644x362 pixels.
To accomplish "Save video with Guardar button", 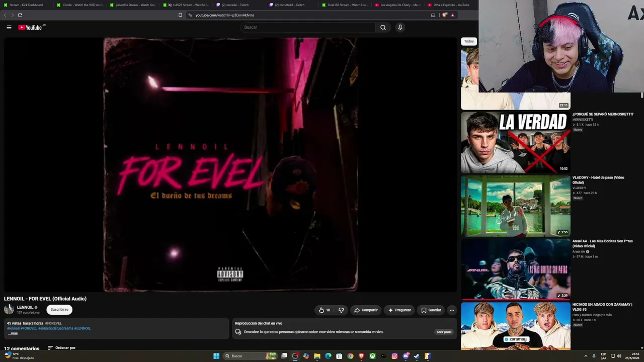I will [431, 310].
